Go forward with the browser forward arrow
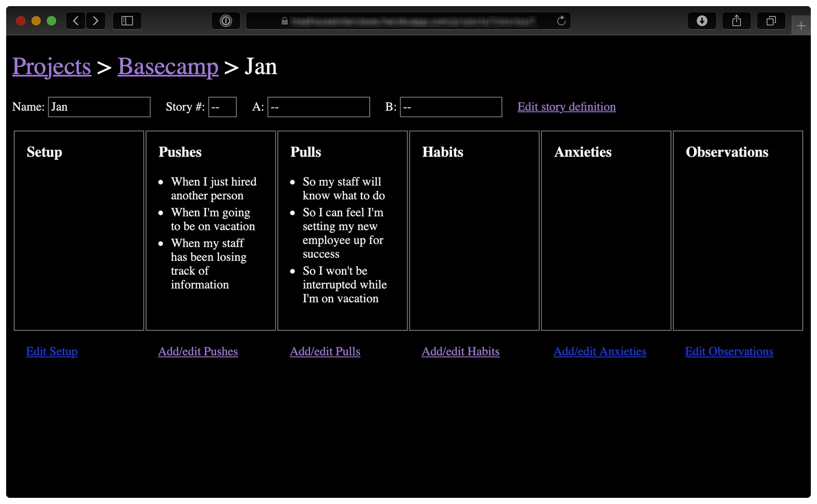 click(95, 21)
